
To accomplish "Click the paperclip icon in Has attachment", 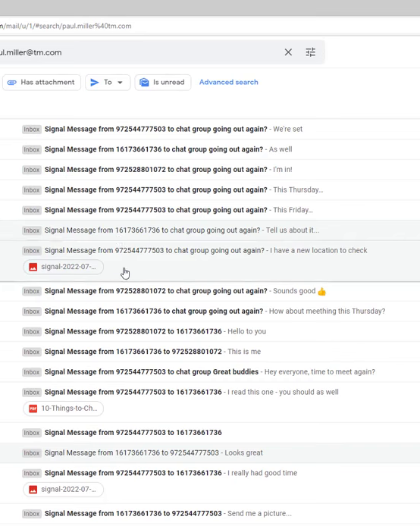I will pos(11,83).
